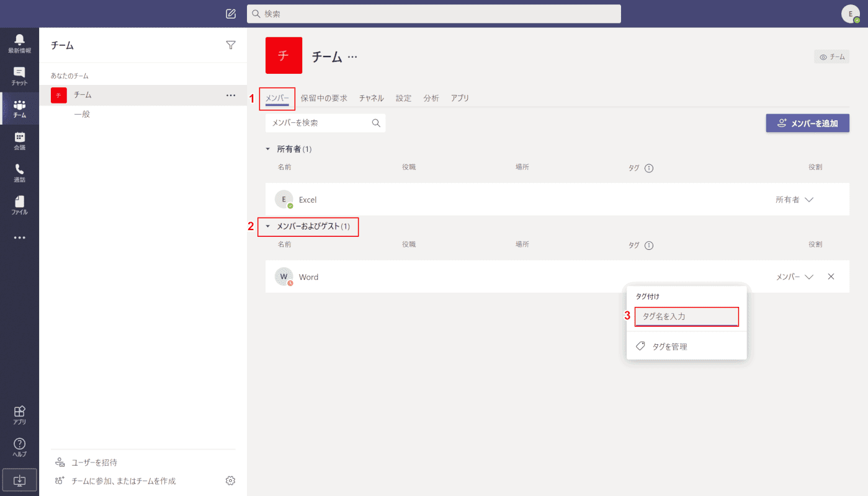868x496 pixels.
Task: Click the チーム visibility badge at top right
Action: click(832, 56)
